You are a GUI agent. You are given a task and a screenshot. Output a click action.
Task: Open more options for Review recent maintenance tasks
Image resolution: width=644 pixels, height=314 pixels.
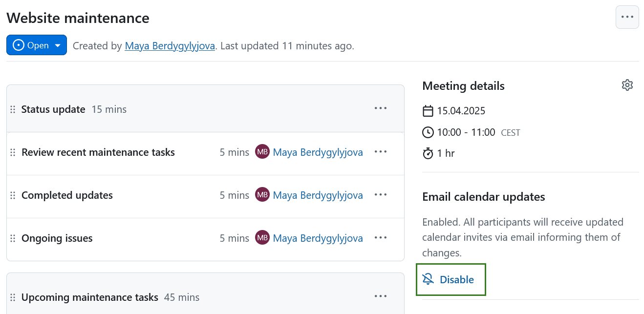pyautogui.click(x=381, y=152)
